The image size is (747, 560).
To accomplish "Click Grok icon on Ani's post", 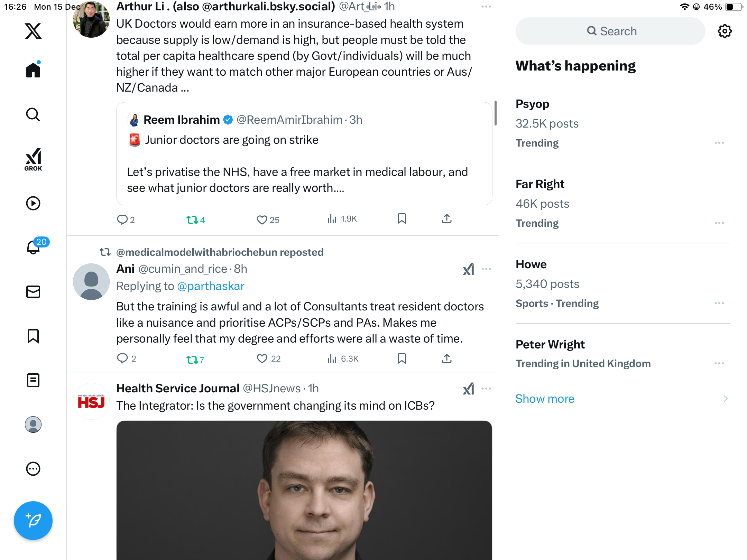I will (x=469, y=269).
